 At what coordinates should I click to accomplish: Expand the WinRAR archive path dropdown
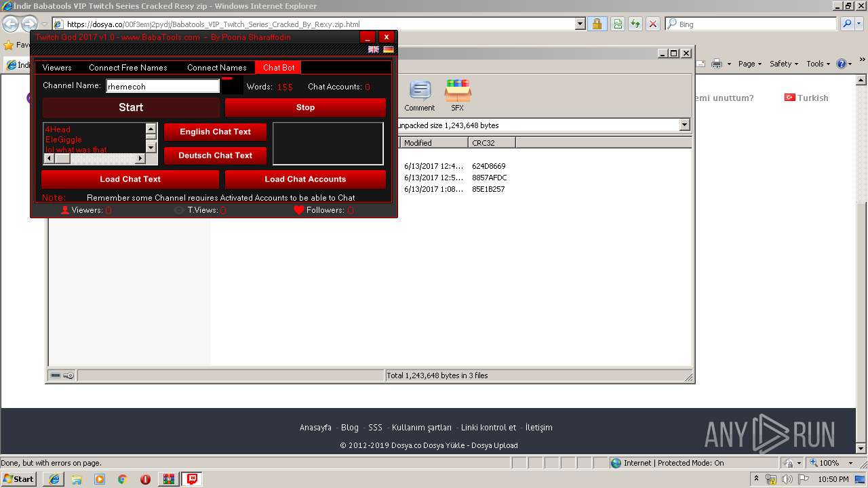(x=684, y=125)
